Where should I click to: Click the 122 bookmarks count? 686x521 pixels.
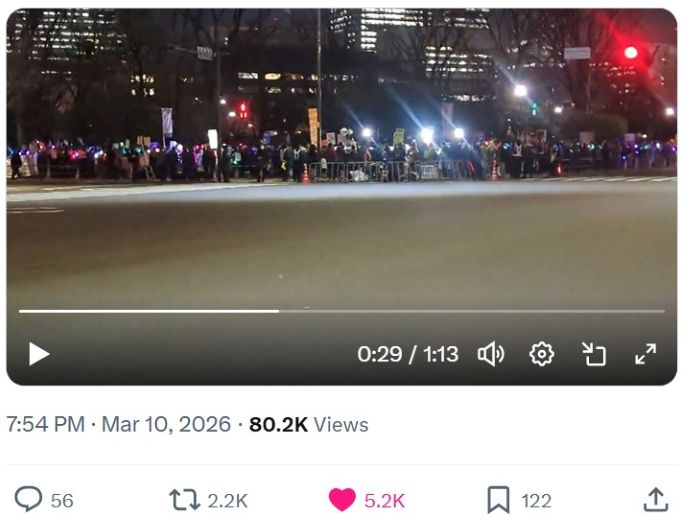536,500
